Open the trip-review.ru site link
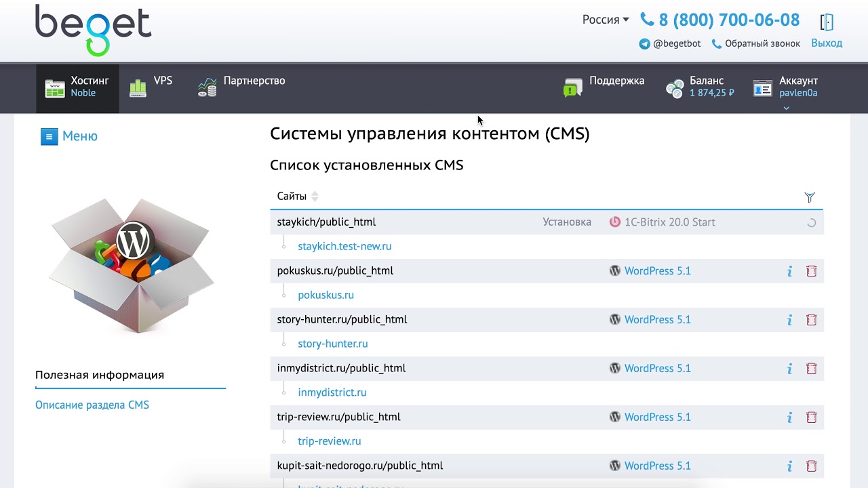Image resolution: width=868 pixels, height=488 pixels. [x=330, y=441]
